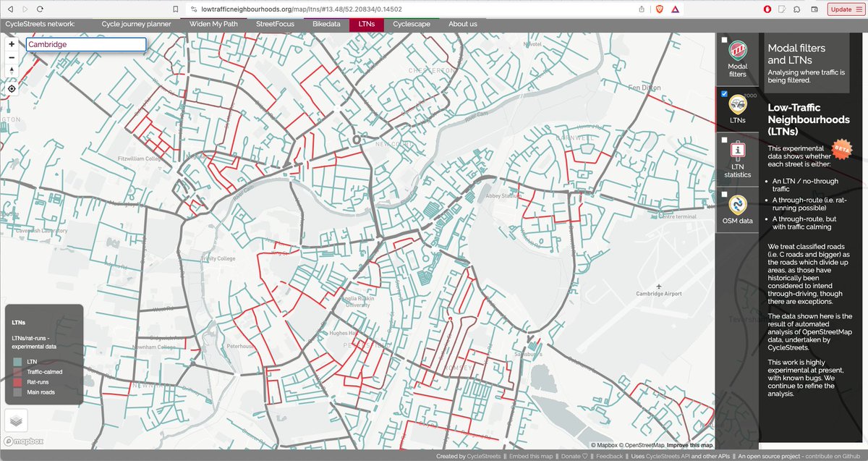Click the Modal filters and LTNs heading

pyautogui.click(x=796, y=54)
